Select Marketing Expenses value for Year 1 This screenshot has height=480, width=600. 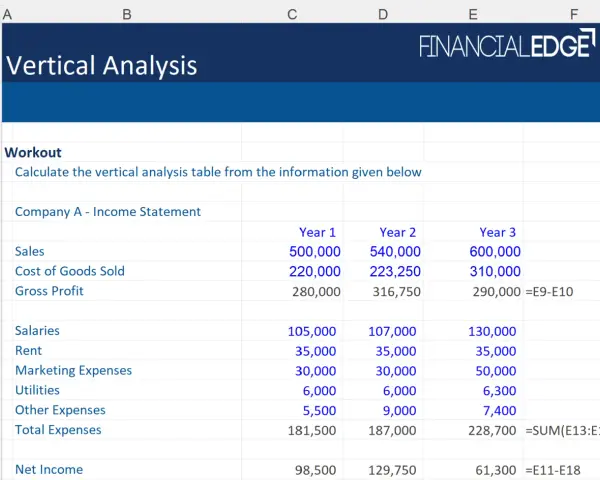click(x=315, y=371)
